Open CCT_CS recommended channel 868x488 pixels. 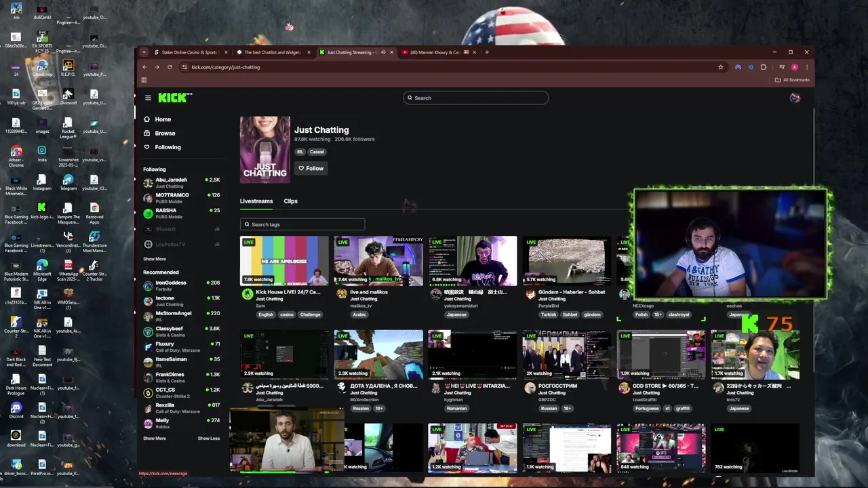[182, 392]
